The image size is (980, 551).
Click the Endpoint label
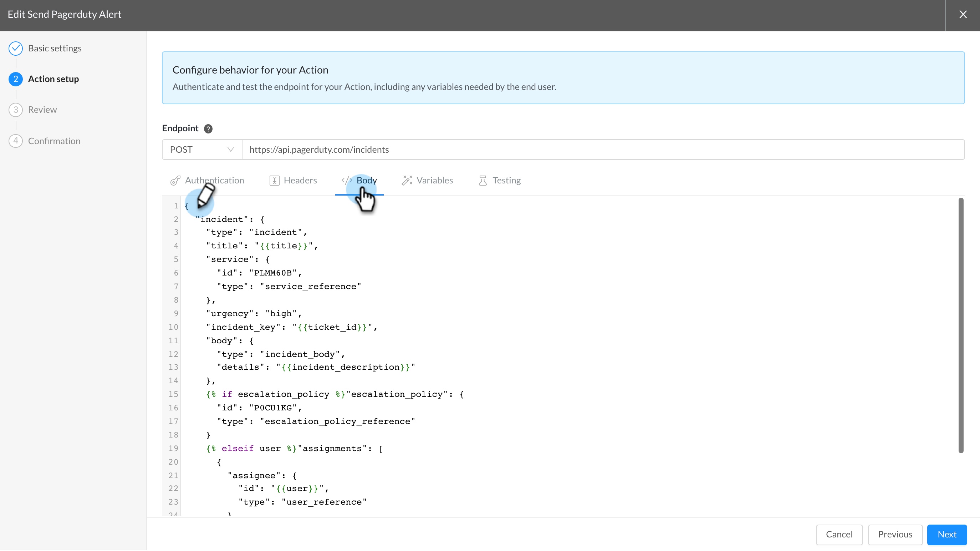[x=180, y=129]
